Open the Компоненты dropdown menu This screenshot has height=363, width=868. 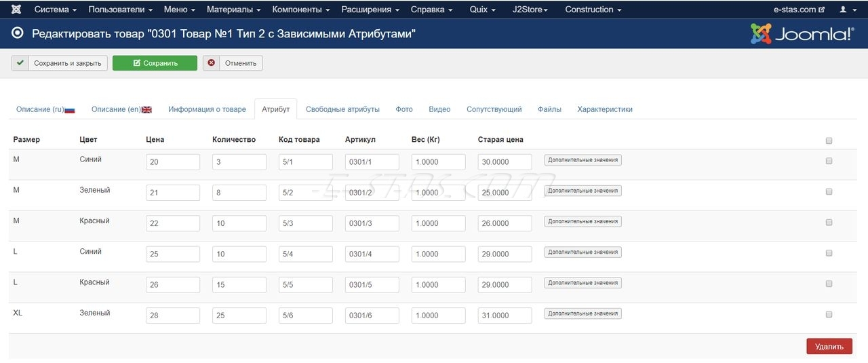click(x=301, y=9)
